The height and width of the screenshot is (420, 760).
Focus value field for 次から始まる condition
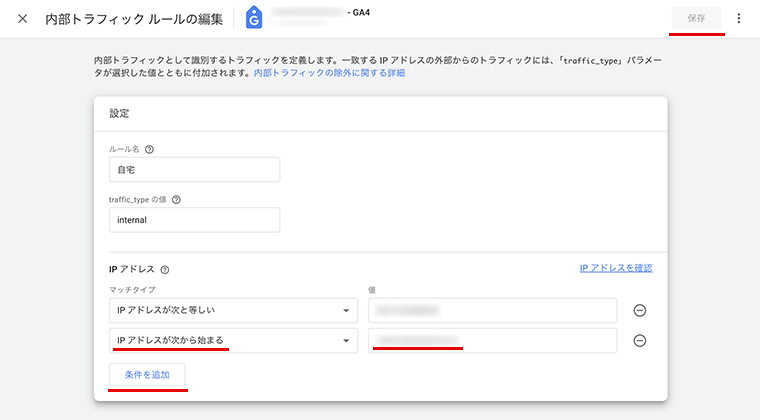(492, 341)
